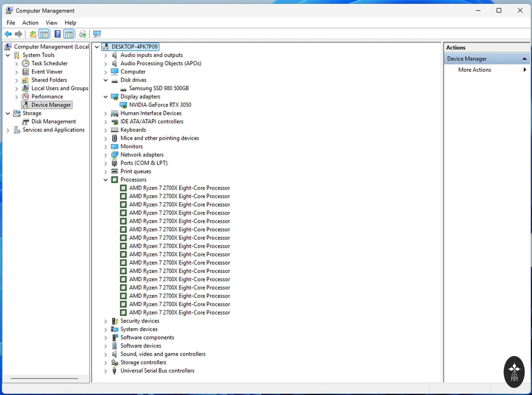This screenshot has height=395, width=532.
Task: Click the Scan for hardware changes icon
Action: (97, 34)
